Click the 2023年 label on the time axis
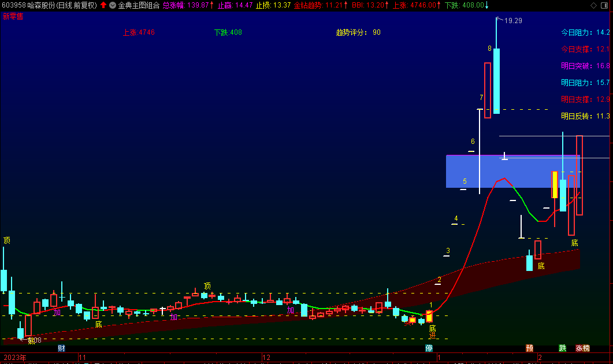 pos(15,357)
